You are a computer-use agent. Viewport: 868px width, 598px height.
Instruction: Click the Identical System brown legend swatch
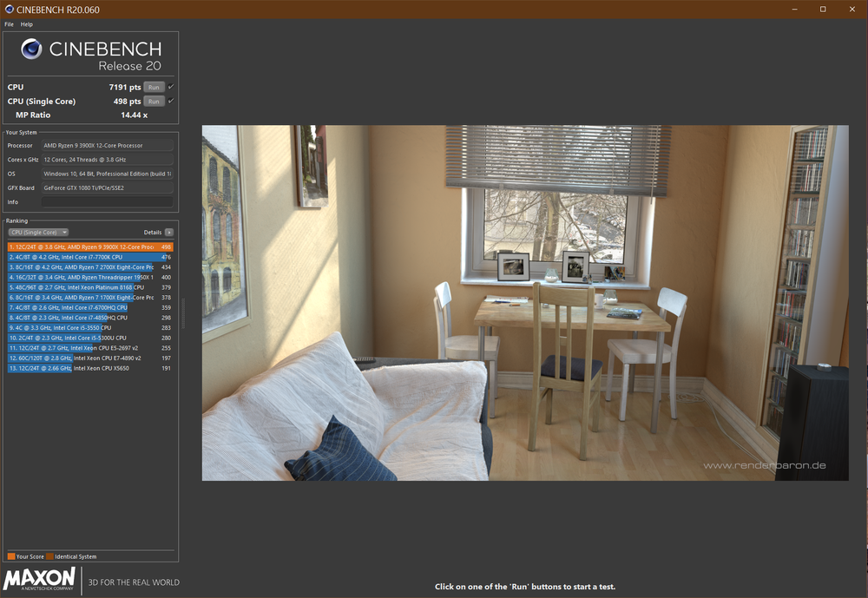[49, 556]
